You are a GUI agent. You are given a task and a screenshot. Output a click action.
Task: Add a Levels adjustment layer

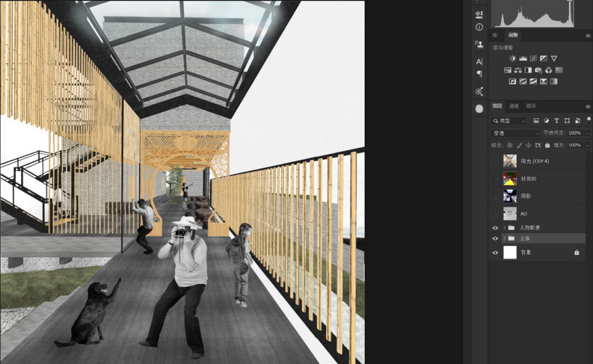pos(523,58)
